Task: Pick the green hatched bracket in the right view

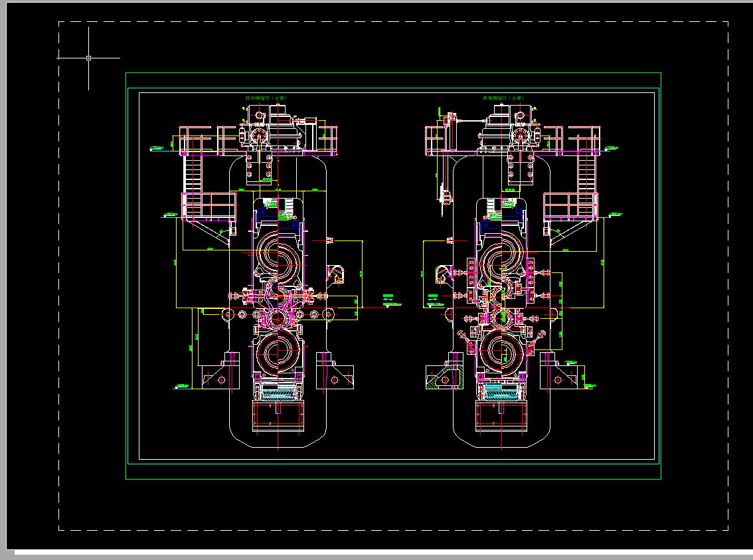Action: point(445,377)
